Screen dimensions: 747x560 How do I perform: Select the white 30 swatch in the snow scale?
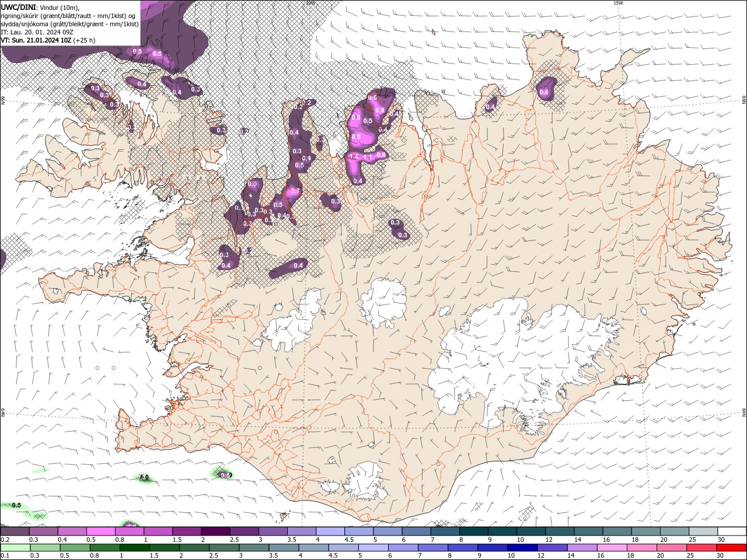coord(732,531)
